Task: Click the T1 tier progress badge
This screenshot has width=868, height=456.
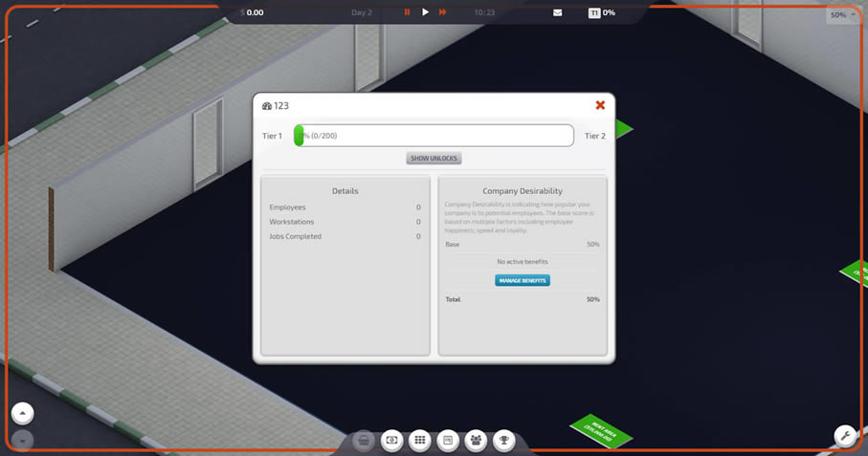Action: coord(594,12)
